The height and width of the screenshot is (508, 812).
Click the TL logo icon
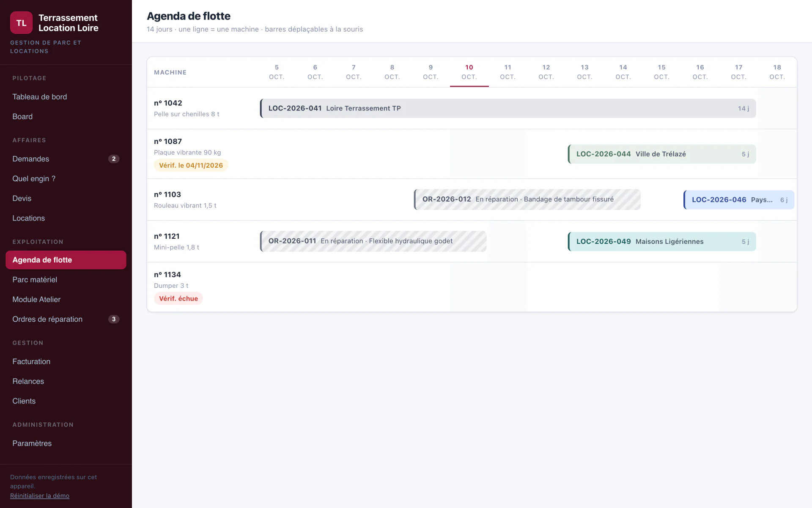[x=21, y=23]
